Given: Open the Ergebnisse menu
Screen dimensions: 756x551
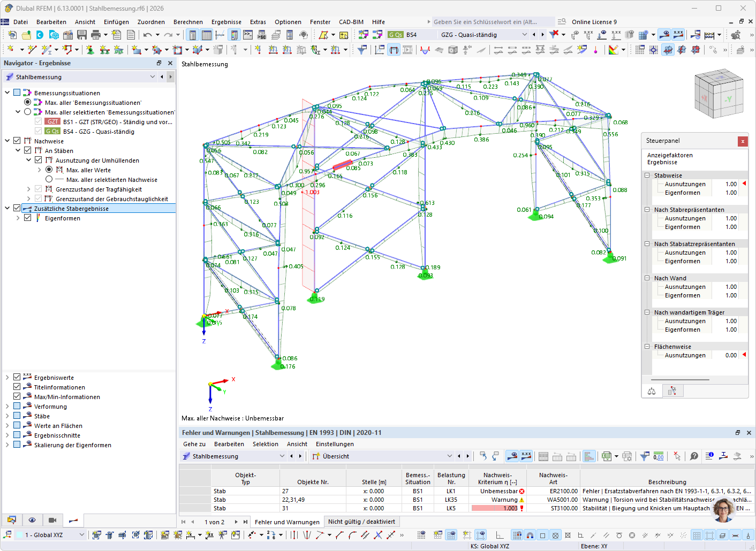Looking at the screenshot, I should click(226, 22).
